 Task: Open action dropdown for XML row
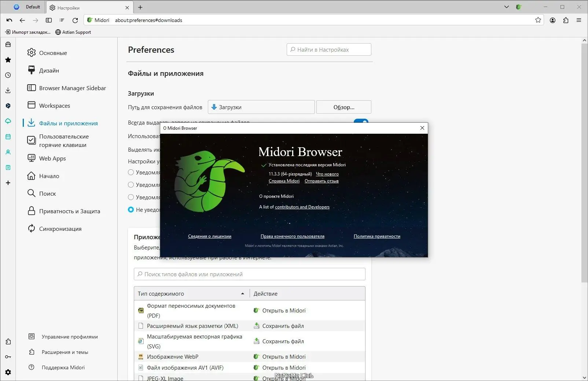[307, 326]
